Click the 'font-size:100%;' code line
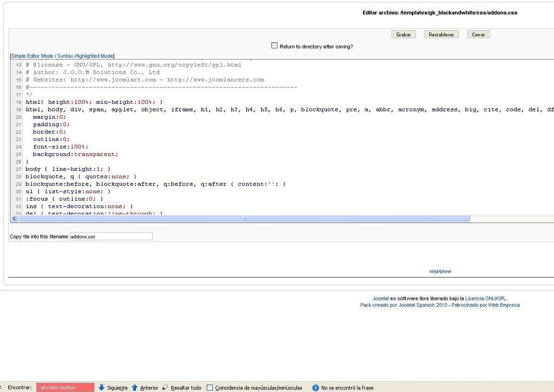Viewport: 554px width, 392px height. [x=60, y=147]
